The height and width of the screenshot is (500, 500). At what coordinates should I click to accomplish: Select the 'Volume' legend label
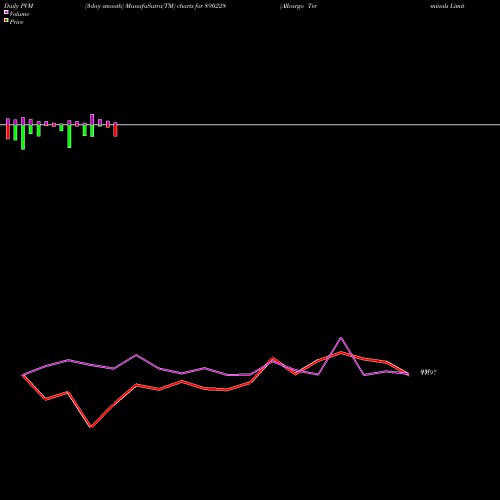19,14
